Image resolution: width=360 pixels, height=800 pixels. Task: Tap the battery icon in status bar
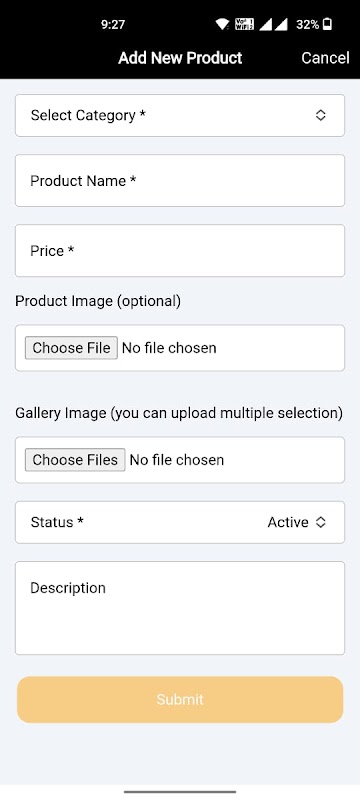click(327, 24)
